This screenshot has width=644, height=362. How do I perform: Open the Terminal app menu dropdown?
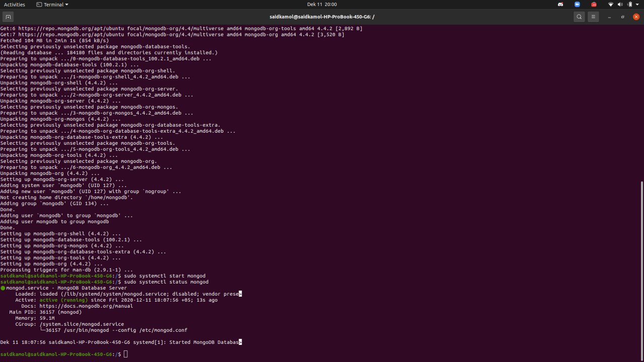point(52,5)
